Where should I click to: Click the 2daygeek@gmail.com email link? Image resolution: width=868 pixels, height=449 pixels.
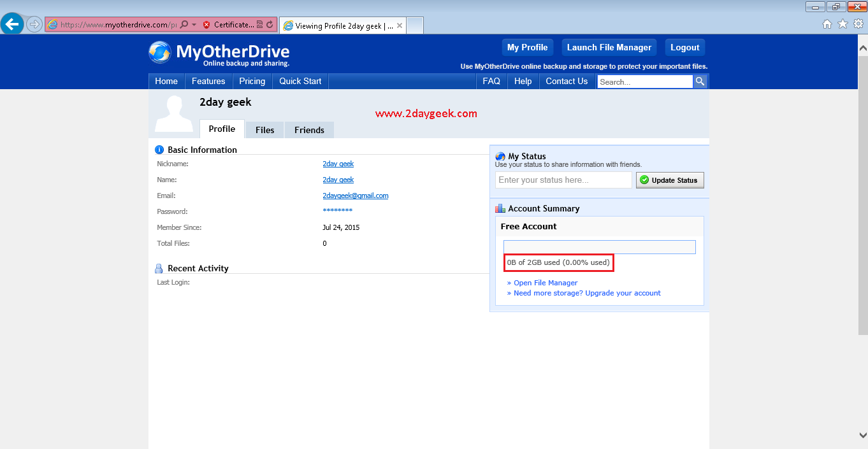pyautogui.click(x=355, y=196)
